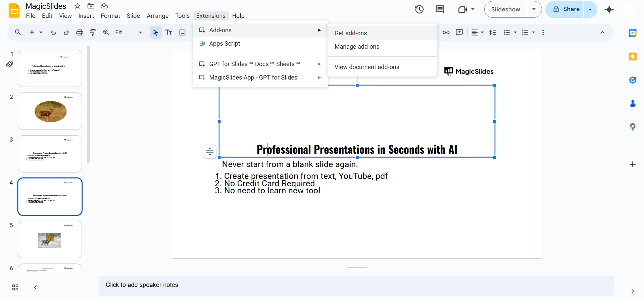Rename the MagicSlides document title
The width and height of the screenshot is (644, 299).
tap(46, 6)
